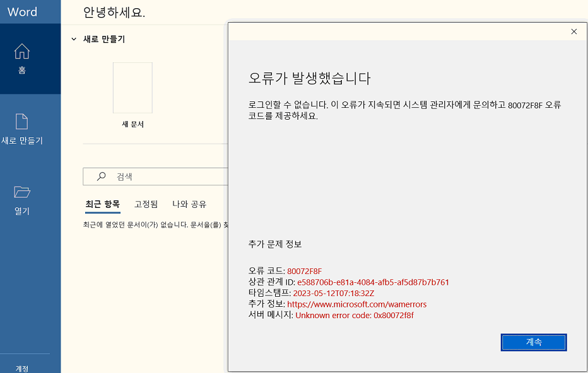The height and width of the screenshot is (373, 588).
Task: Click the 계속 button in the error dialog
Action: tap(534, 342)
